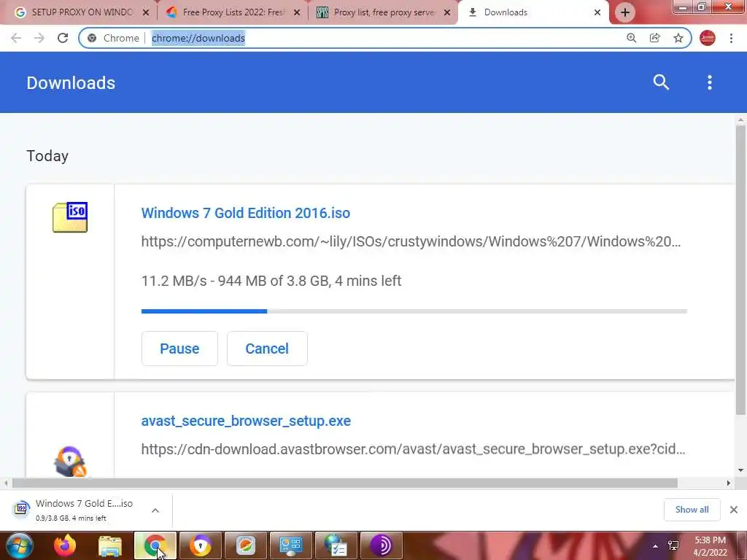Reload the current page
The height and width of the screenshot is (560, 747).
[63, 38]
